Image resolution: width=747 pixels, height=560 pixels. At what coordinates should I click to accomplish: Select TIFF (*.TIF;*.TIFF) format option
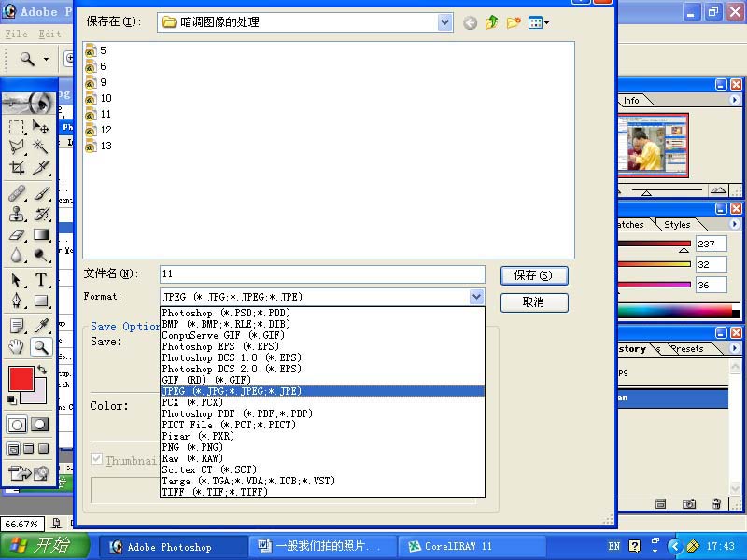tap(215, 492)
